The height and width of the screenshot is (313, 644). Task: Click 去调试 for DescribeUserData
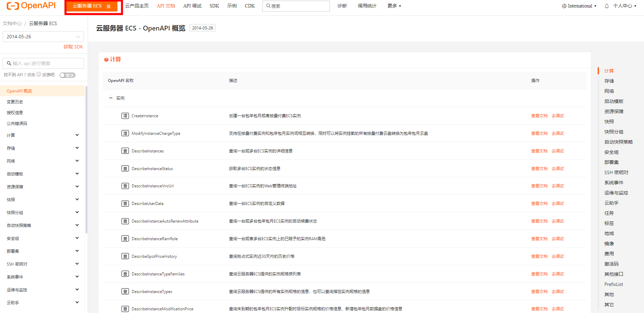(x=557, y=204)
